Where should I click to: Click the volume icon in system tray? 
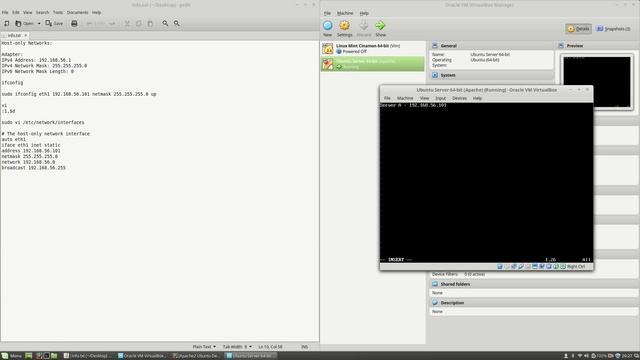pos(587,356)
